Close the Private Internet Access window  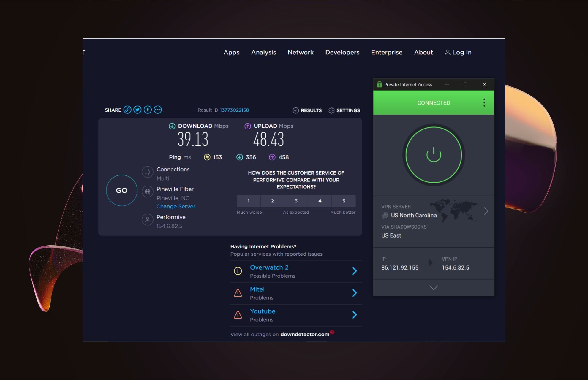[484, 84]
